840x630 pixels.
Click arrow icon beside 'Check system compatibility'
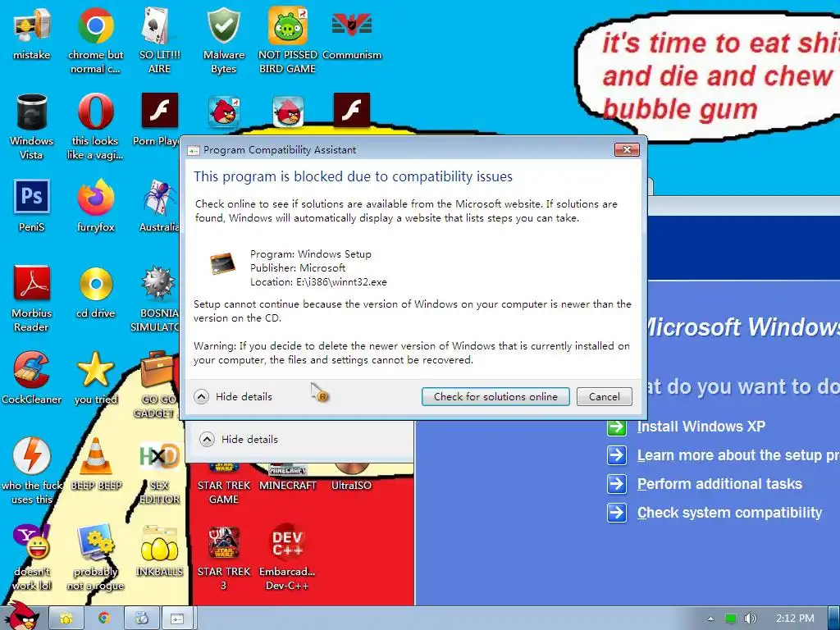click(617, 513)
